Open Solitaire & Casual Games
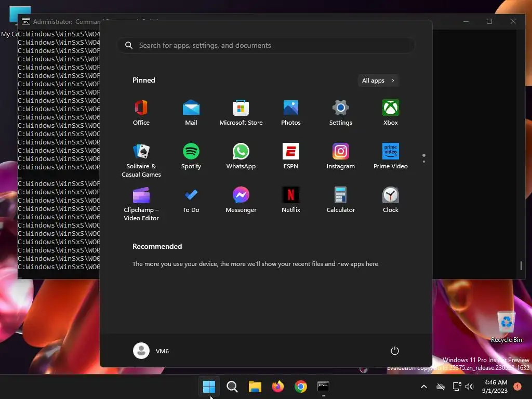532x399 pixels. pyautogui.click(x=141, y=161)
